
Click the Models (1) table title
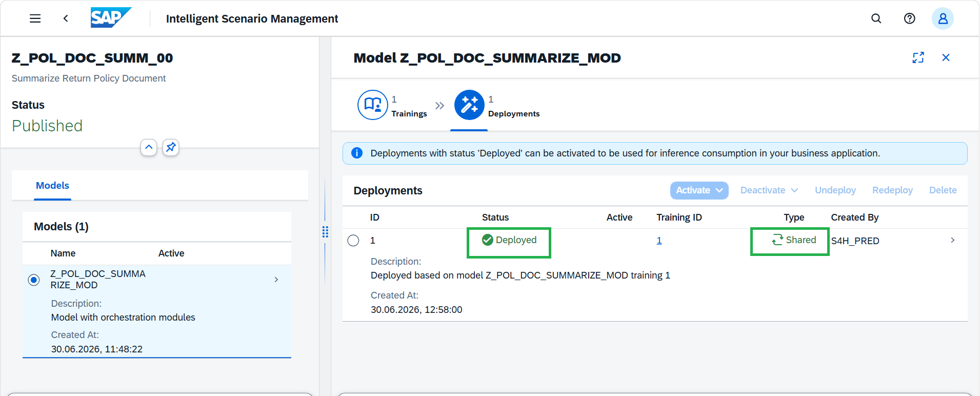pyautogui.click(x=61, y=227)
